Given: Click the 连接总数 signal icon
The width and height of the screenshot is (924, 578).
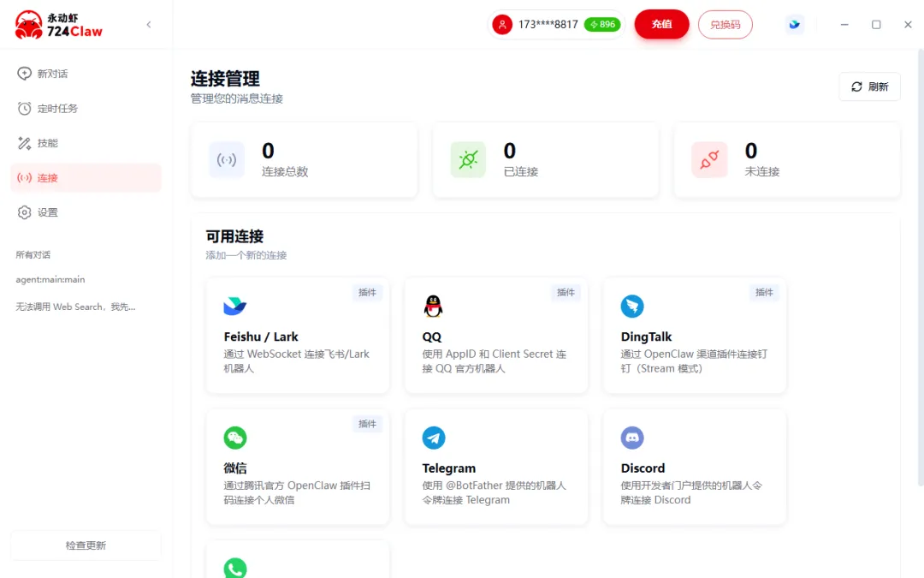Looking at the screenshot, I should pos(227,160).
